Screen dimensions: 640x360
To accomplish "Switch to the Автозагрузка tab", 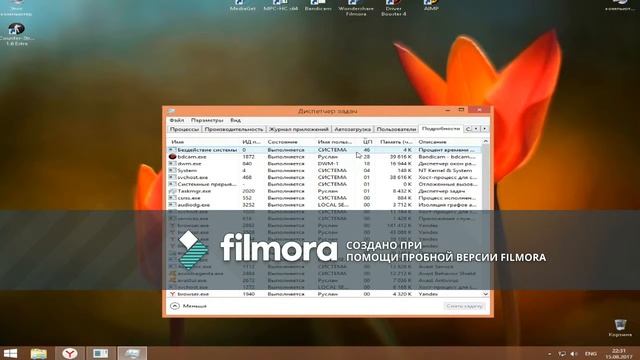I will point(353,129).
